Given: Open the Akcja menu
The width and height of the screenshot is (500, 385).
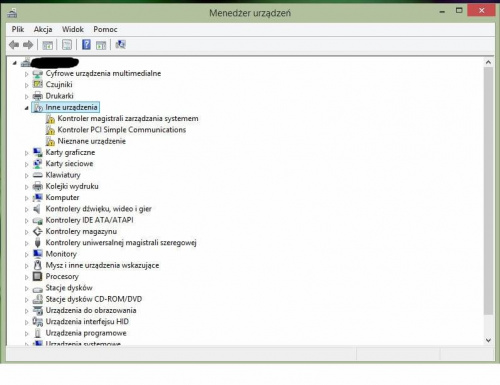Looking at the screenshot, I should click(x=43, y=29).
